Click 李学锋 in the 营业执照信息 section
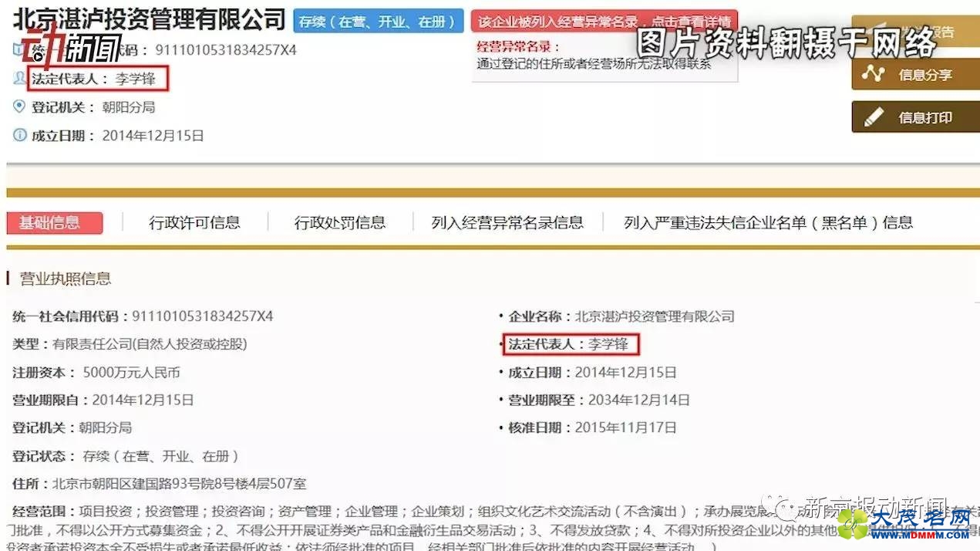The image size is (980, 551). coord(608,344)
